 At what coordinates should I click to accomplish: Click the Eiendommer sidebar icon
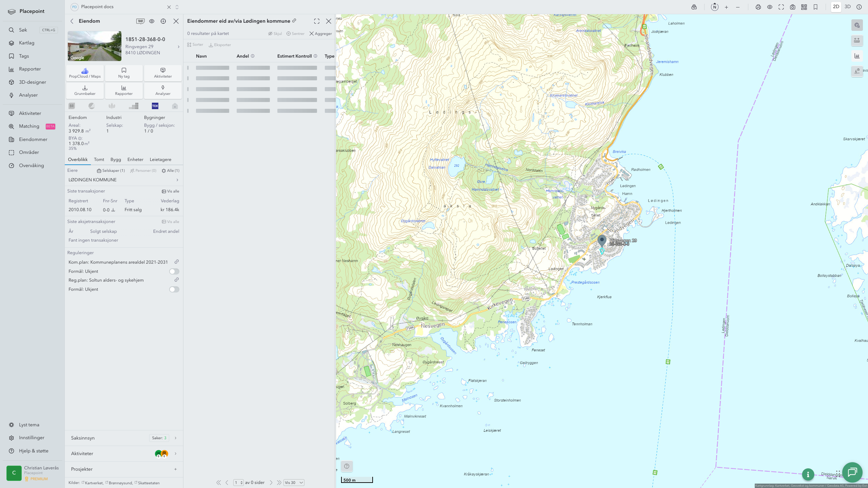click(12, 139)
